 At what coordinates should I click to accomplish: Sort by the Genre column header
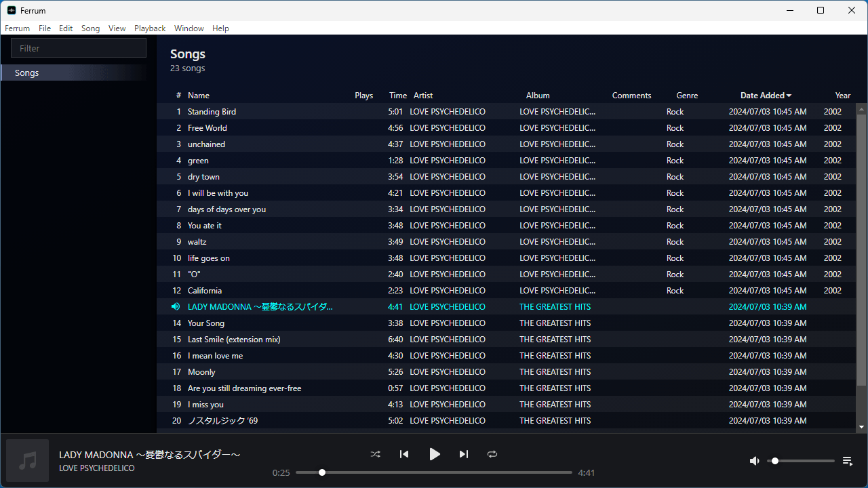point(687,96)
